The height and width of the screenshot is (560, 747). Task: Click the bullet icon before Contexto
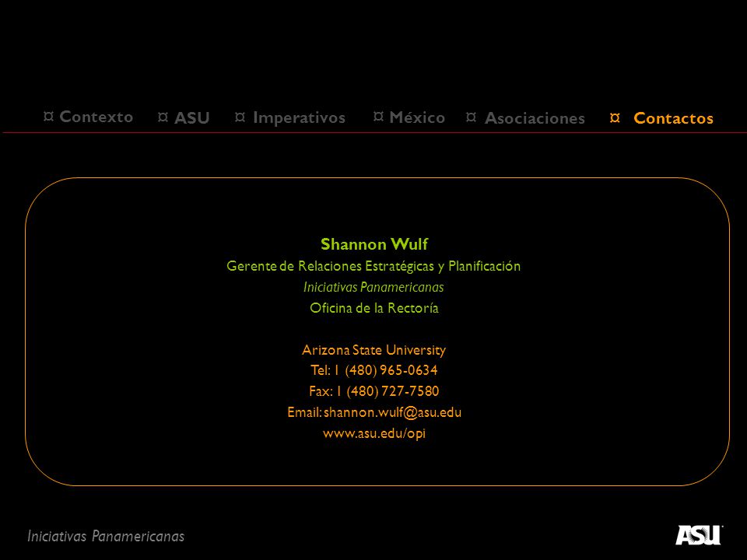point(48,116)
